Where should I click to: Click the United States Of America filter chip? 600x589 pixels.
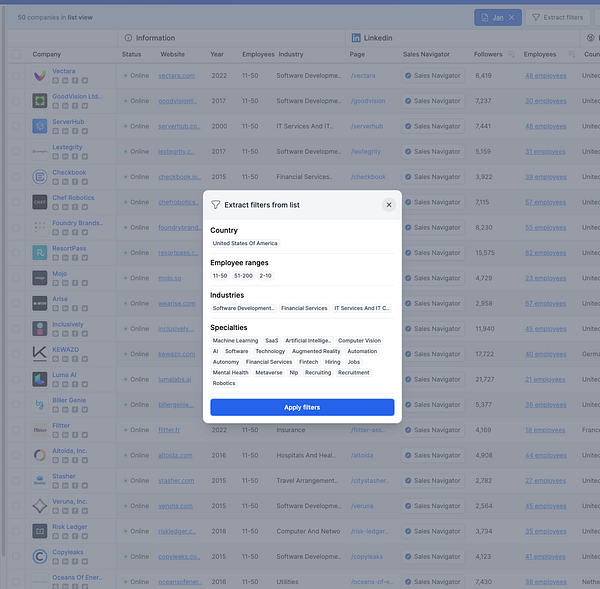click(x=245, y=243)
